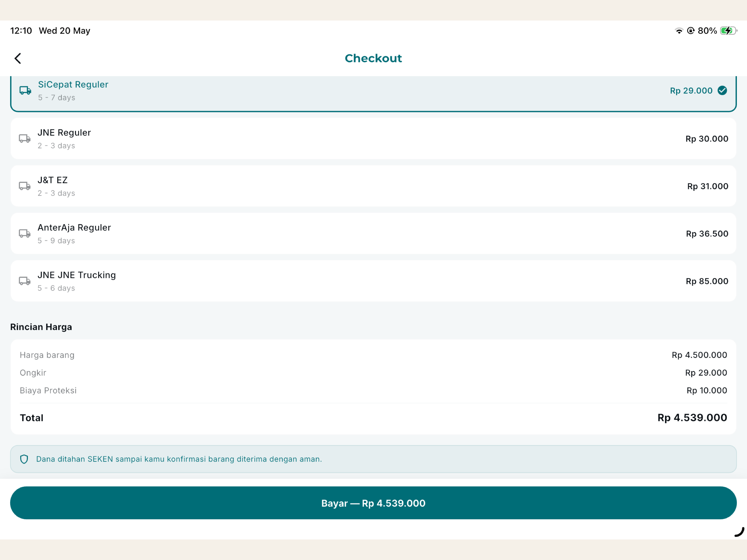Tap the Ongkir label
This screenshot has width=747, height=560.
33,373
